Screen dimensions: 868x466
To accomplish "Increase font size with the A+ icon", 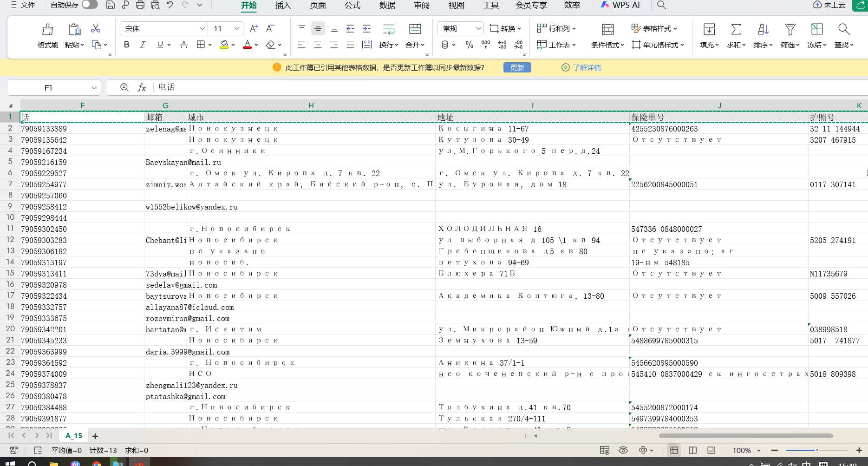I will click(x=254, y=28).
